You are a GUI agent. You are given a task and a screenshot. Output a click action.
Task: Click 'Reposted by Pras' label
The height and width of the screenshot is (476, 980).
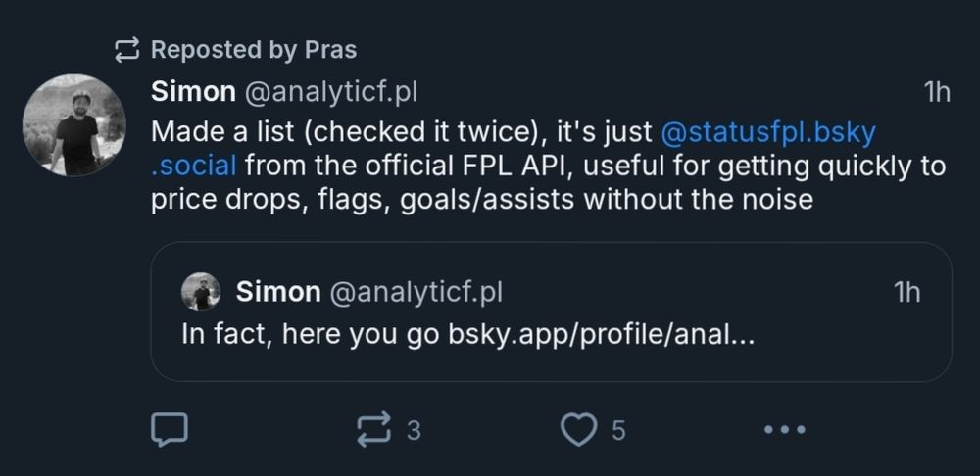pyautogui.click(x=254, y=48)
